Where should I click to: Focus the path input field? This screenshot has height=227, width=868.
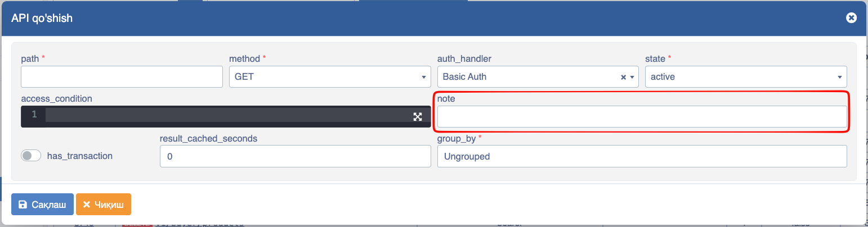point(122,76)
